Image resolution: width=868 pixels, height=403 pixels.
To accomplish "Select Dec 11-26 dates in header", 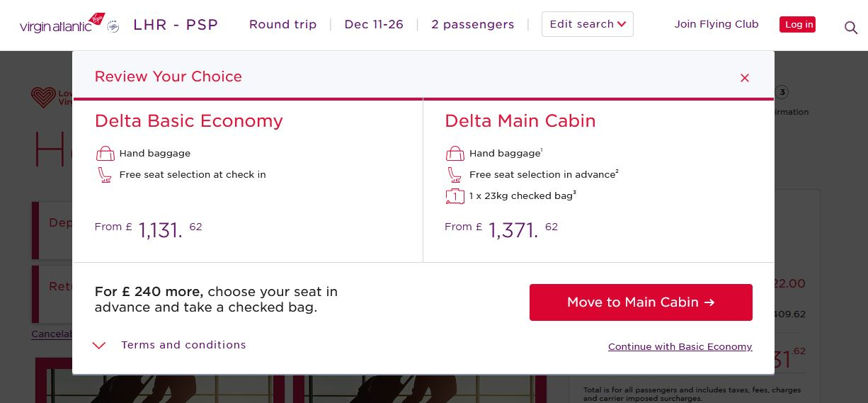I will click(x=374, y=24).
